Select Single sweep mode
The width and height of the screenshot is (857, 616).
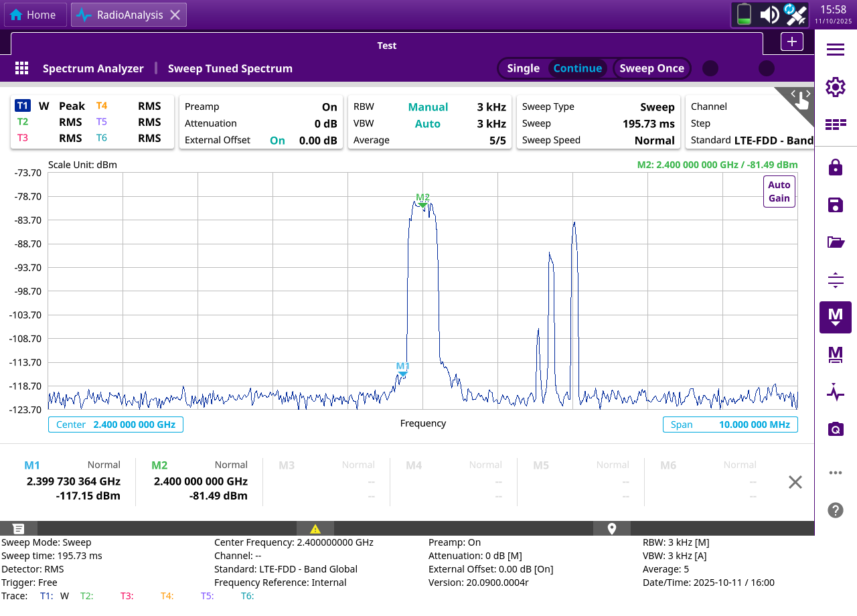pyautogui.click(x=523, y=68)
